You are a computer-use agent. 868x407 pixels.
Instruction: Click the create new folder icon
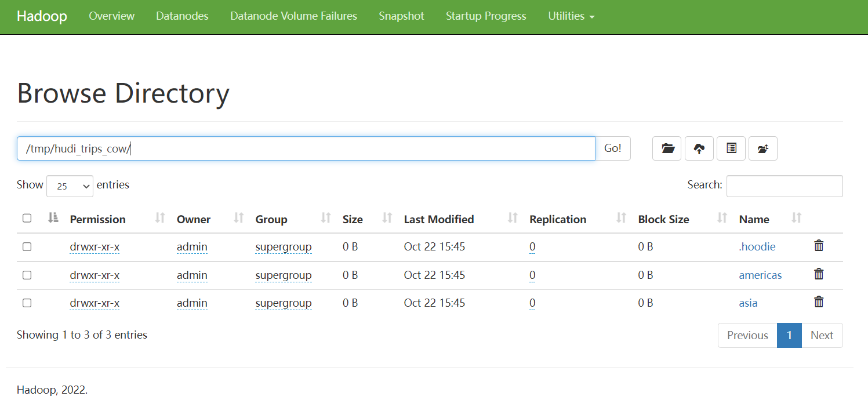[667, 148]
